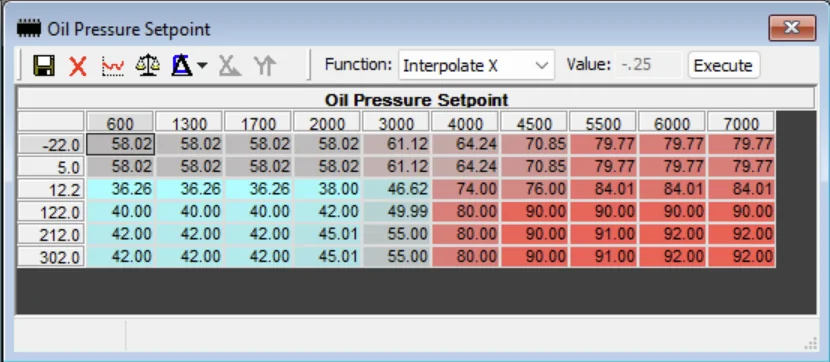Select cell 74.00 in the 12.2 row
The image size is (830, 362).
coord(465,189)
